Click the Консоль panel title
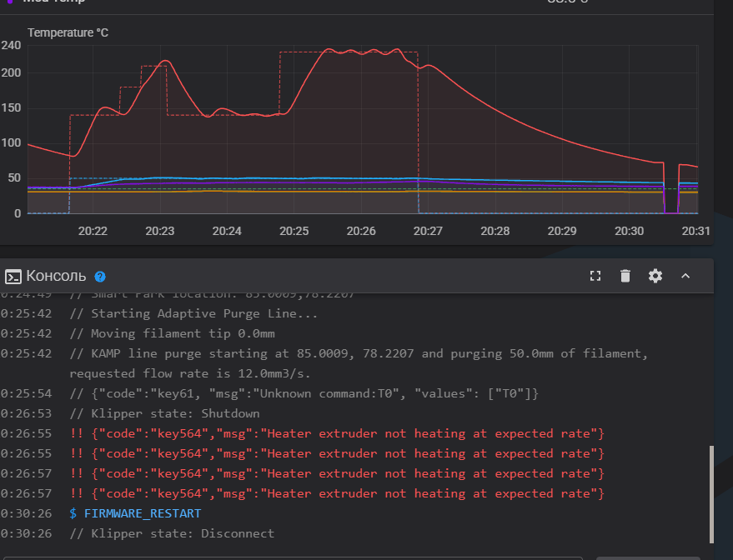The width and height of the screenshot is (733, 560). (56, 276)
